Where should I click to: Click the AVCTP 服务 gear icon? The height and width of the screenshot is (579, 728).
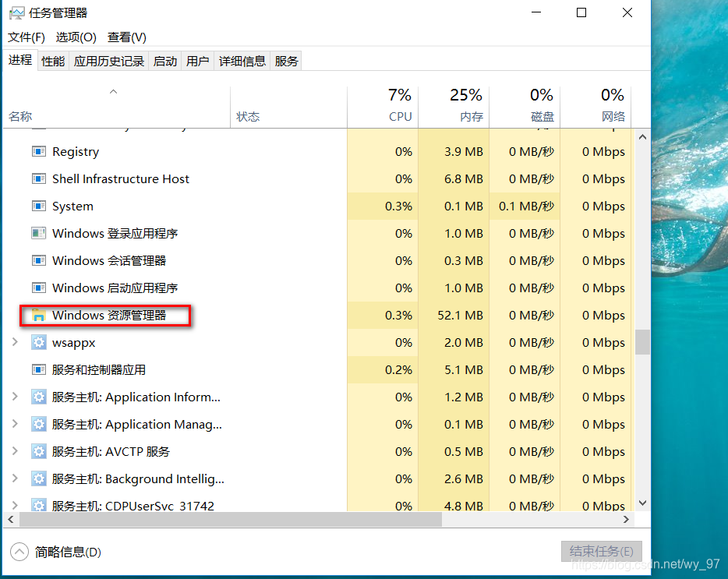tap(38, 451)
